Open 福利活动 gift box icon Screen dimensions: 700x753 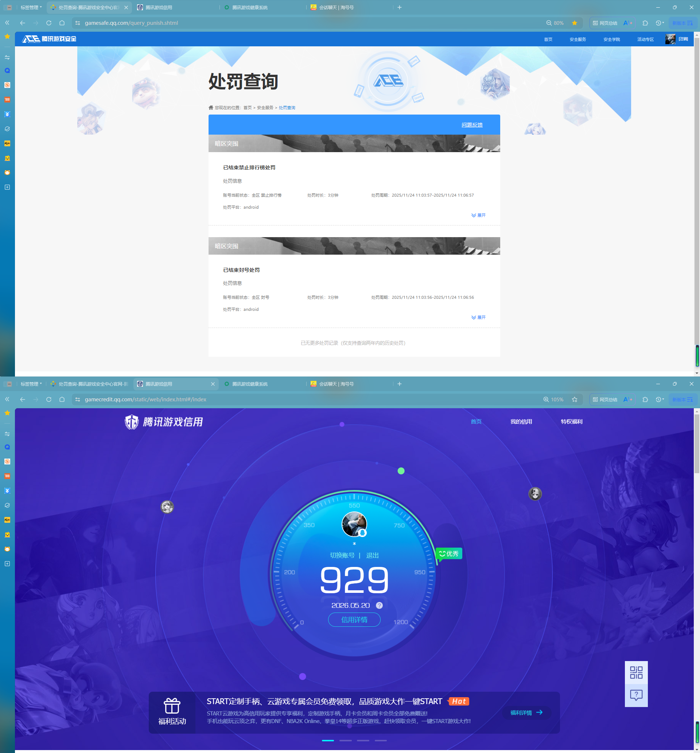click(172, 706)
